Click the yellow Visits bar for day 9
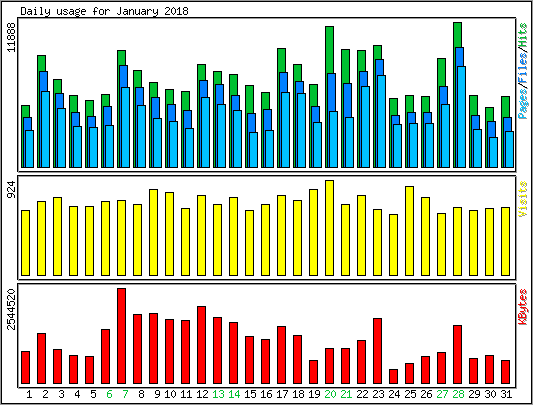Viewport: 533px width, 405px height. [153, 232]
